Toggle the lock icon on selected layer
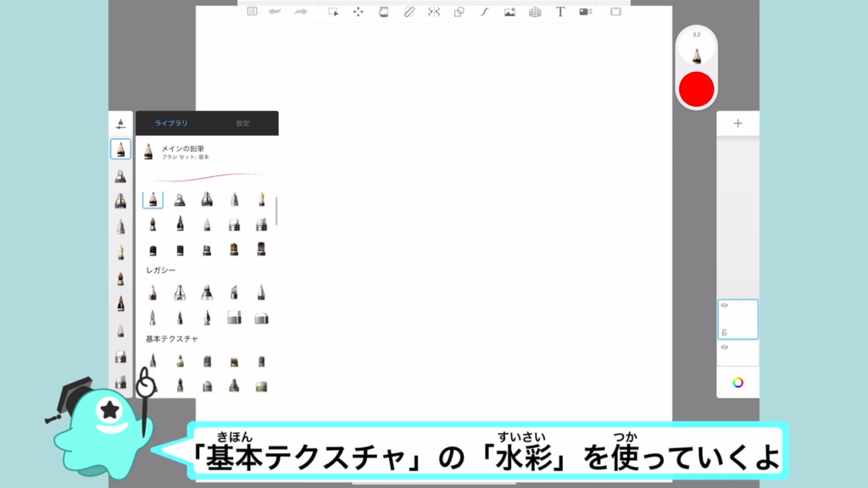Viewport: 868px width, 488px height. (x=724, y=332)
